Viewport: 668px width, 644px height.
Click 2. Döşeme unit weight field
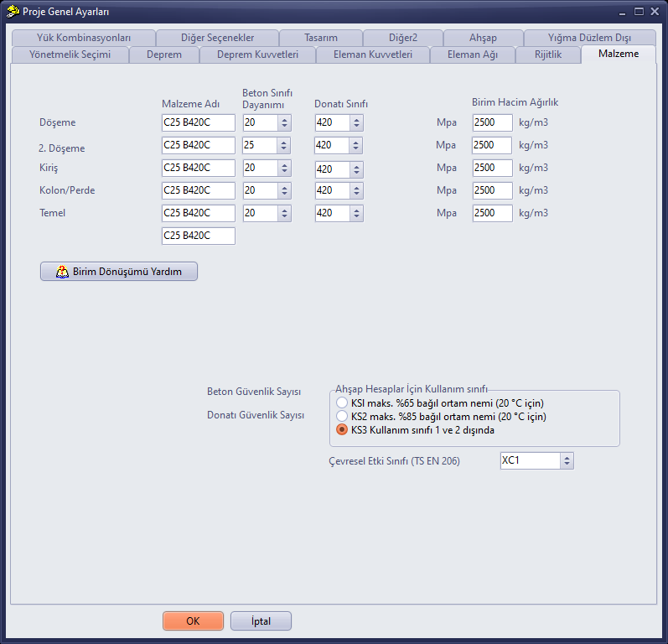(x=492, y=145)
